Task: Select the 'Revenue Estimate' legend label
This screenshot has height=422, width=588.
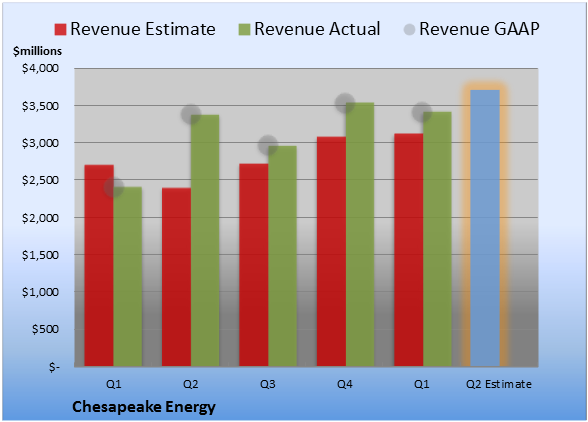Action: click(x=143, y=29)
